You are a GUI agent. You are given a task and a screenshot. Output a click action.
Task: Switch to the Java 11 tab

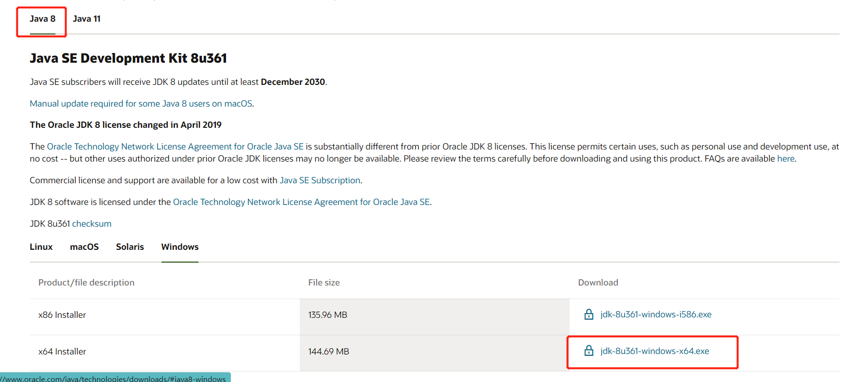pyautogui.click(x=87, y=19)
